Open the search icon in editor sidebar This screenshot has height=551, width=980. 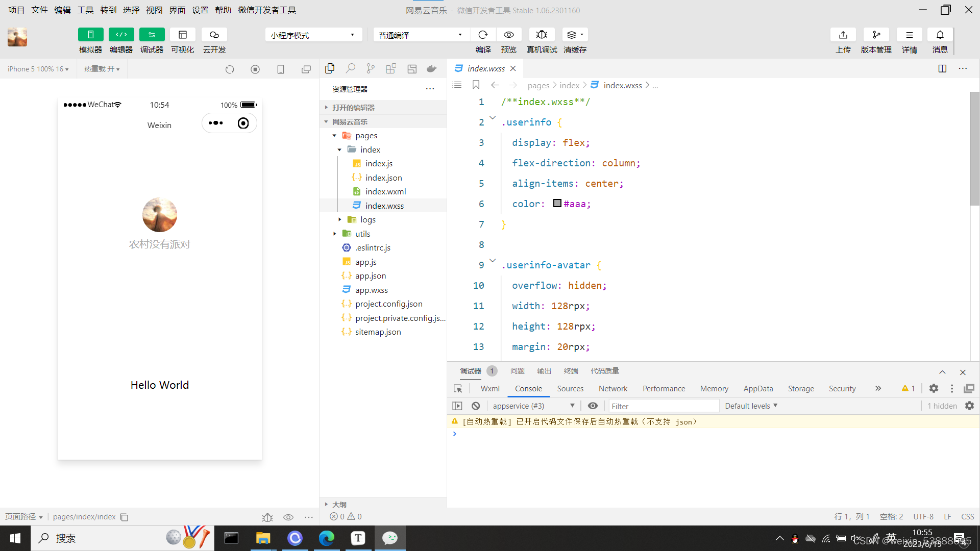click(x=350, y=68)
